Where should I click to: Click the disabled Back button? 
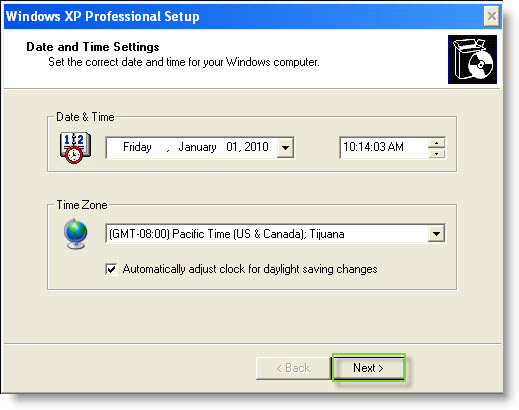[x=293, y=368]
